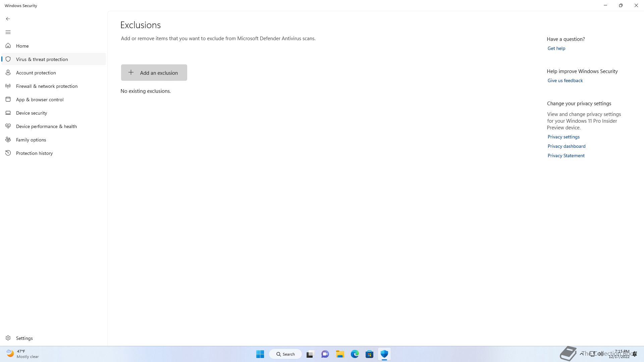
Task: Click the Add an exclusion button
Action: coord(154,72)
